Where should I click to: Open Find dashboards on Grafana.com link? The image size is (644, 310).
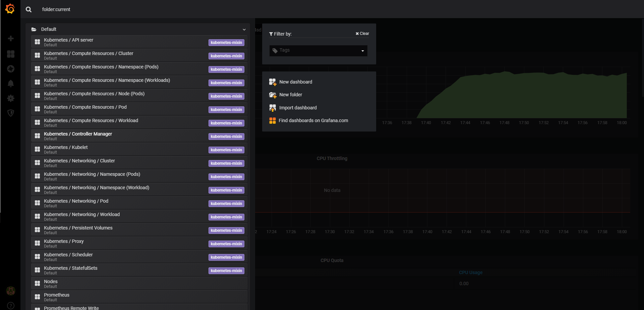click(313, 120)
